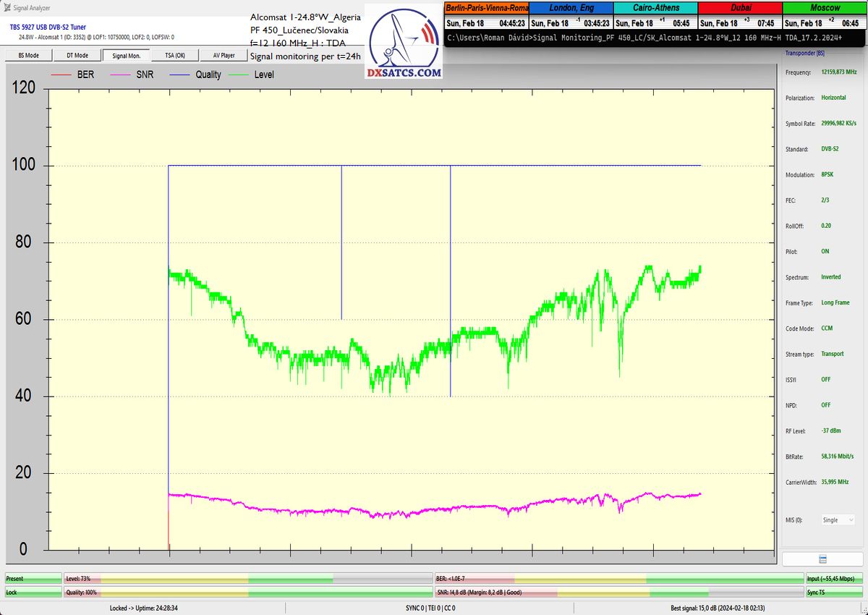The height and width of the screenshot is (615, 868).
Task: Switch to the BS Mode tab
Action: [x=29, y=55]
